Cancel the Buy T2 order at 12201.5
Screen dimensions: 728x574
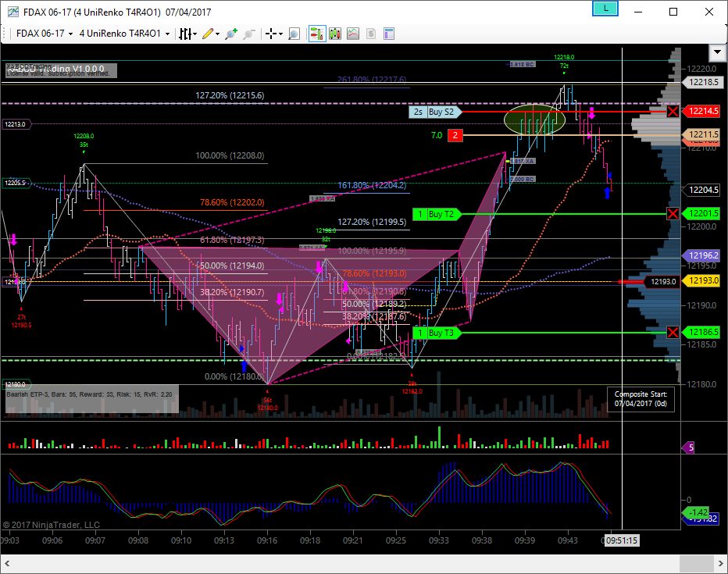[x=673, y=214]
